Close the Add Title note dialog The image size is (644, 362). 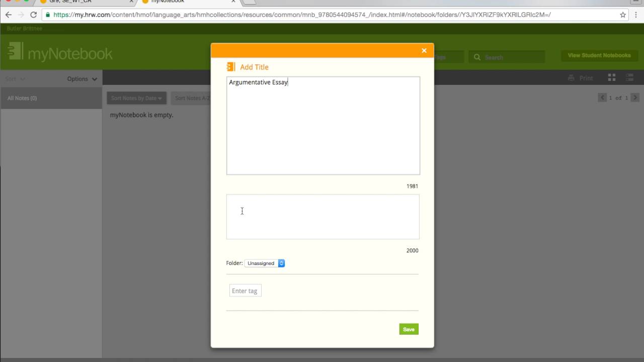pyautogui.click(x=424, y=50)
